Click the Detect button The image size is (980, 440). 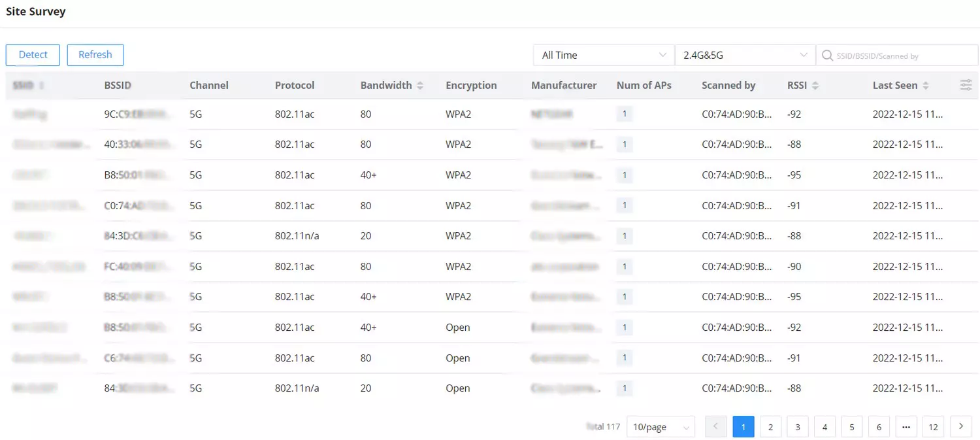33,55
